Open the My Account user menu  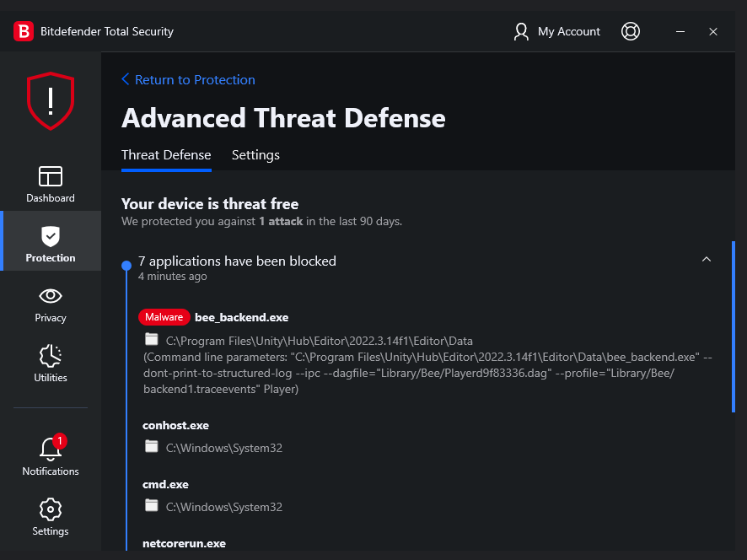[557, 32]
